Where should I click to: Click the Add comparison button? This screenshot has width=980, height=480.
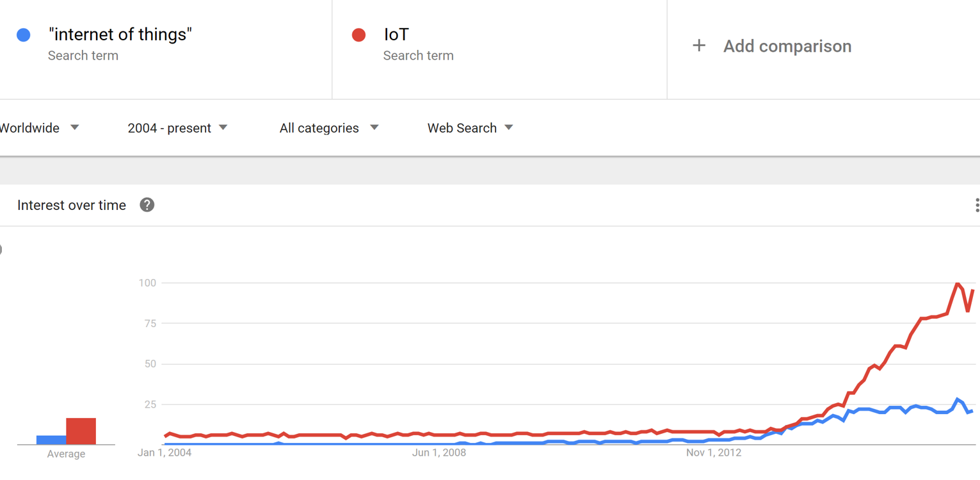pyautogui.click(x=772, y=46)
